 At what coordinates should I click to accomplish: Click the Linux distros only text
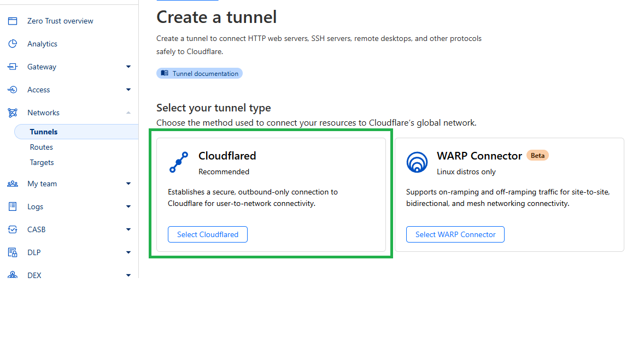pos(466,172)
